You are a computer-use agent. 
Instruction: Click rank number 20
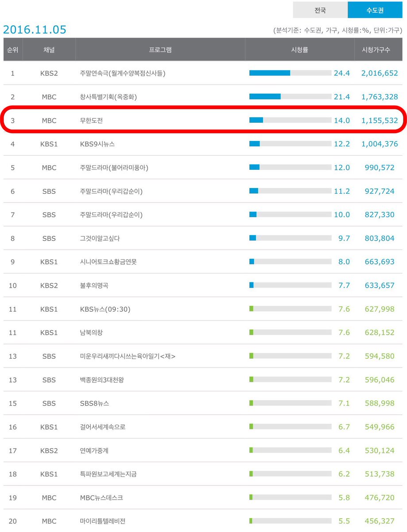click(x=12, y=521)
